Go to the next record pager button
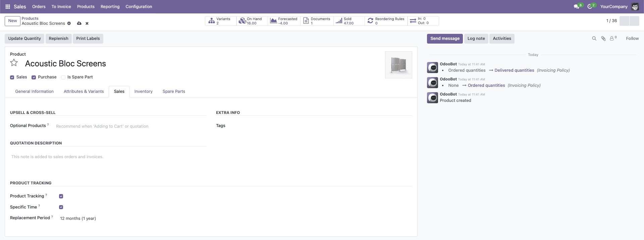 tap(634, 21)
